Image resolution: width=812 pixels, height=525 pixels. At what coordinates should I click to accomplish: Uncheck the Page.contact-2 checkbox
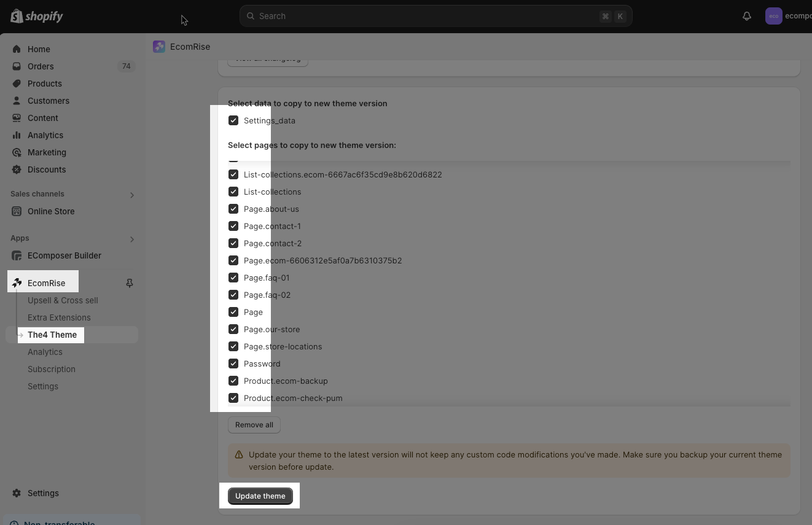tap(233, 243)
